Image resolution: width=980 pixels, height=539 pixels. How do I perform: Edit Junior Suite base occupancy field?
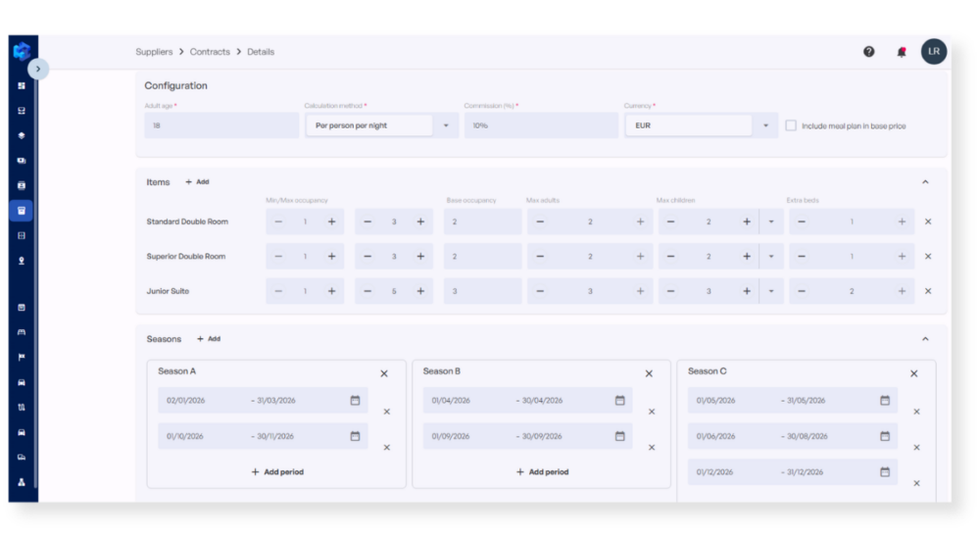click(x=482, y=291)
